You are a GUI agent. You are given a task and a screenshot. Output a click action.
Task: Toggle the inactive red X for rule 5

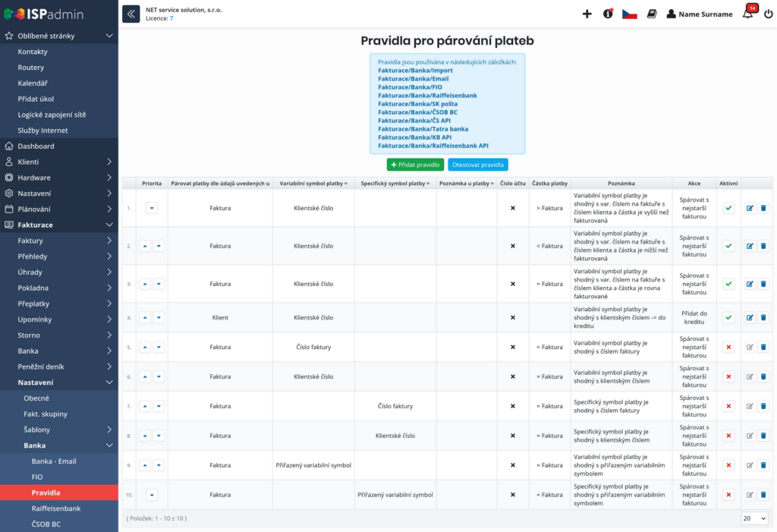click(728, 347)
